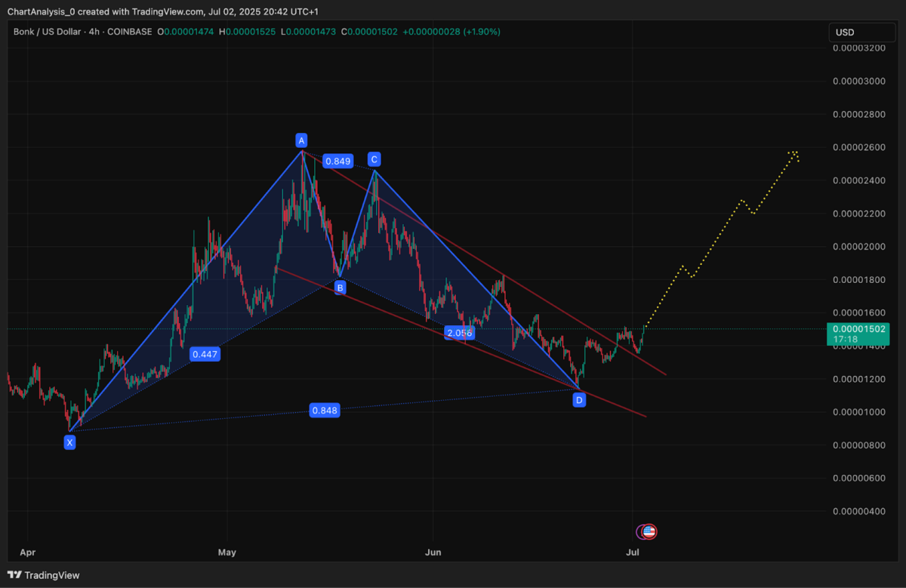Click the 0.447 retracement label
The image size is (906, 588).
[205, 353]
